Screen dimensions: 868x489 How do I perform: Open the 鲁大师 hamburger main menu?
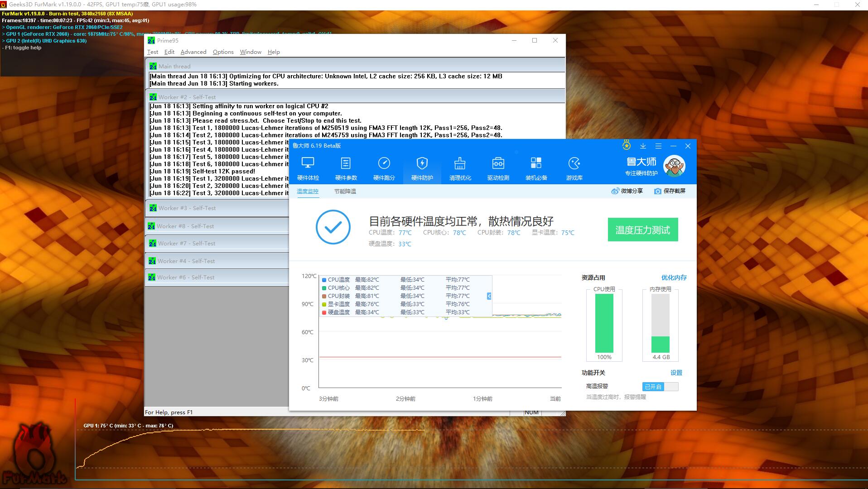[658, 146]
